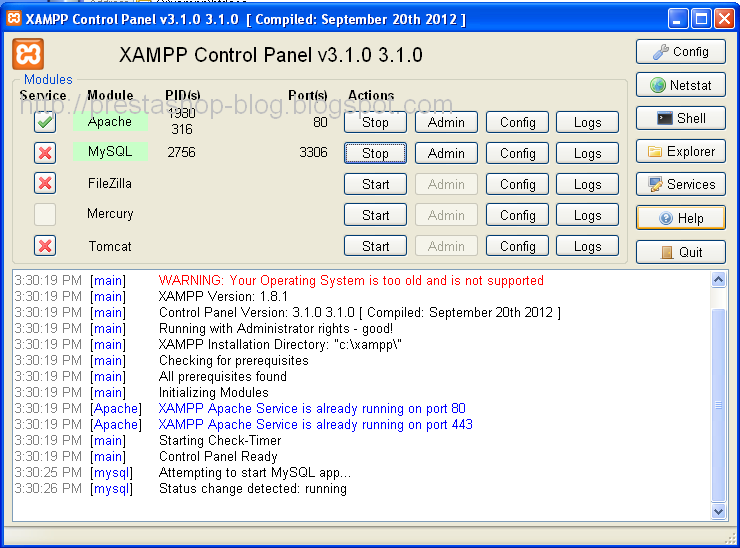Click 'Starting Check-Timer' log line

[220, 440]
